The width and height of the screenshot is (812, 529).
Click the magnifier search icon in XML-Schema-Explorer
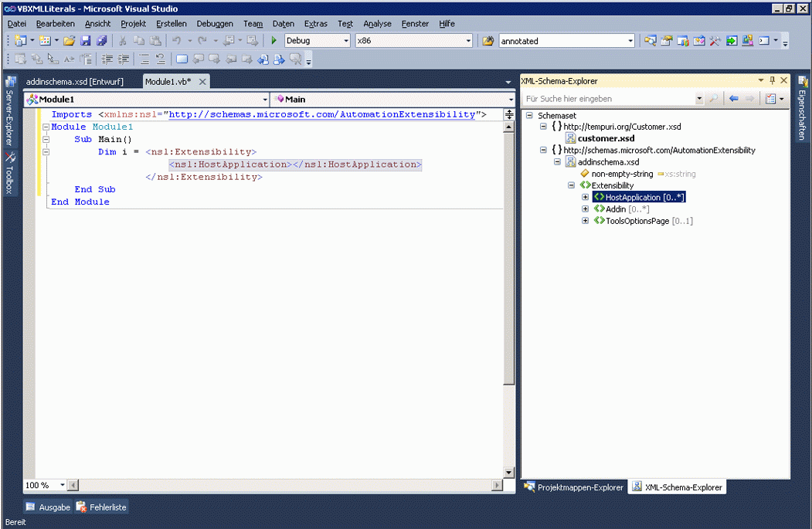point(713,98)
